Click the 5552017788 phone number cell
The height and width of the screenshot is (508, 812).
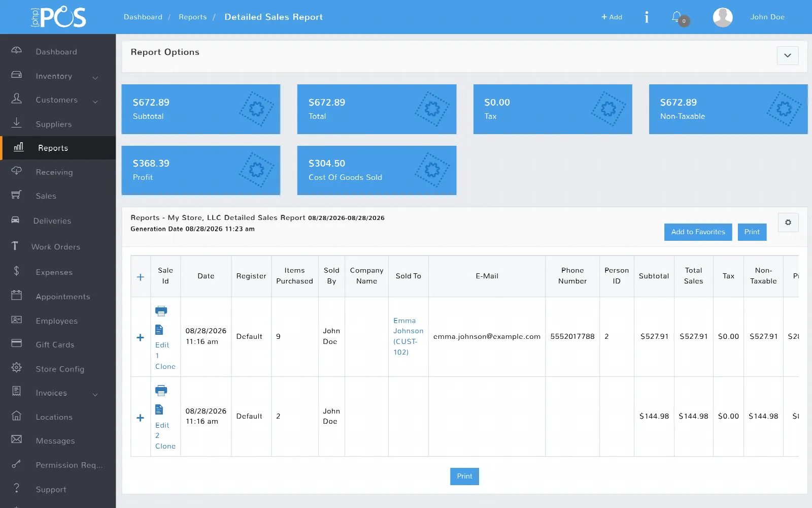point(572,336)
